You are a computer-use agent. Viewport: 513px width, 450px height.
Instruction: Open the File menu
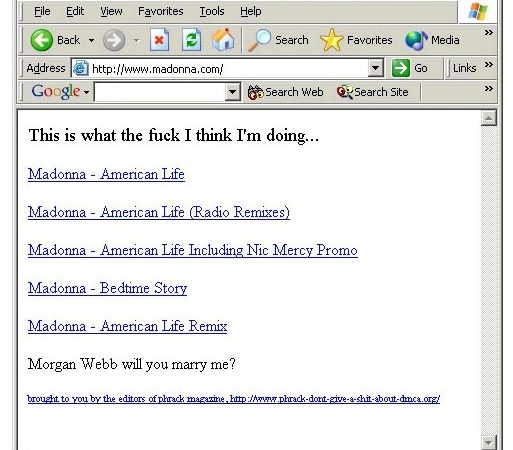coord(42,11)
